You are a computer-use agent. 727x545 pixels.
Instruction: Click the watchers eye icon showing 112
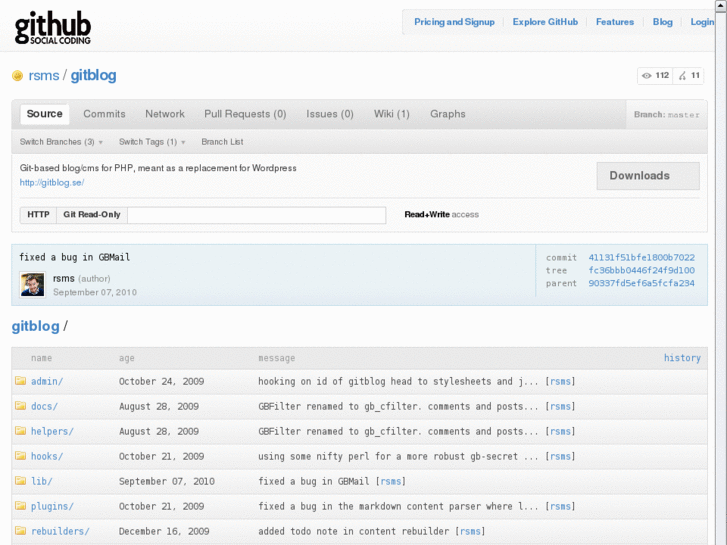[647, 76]
